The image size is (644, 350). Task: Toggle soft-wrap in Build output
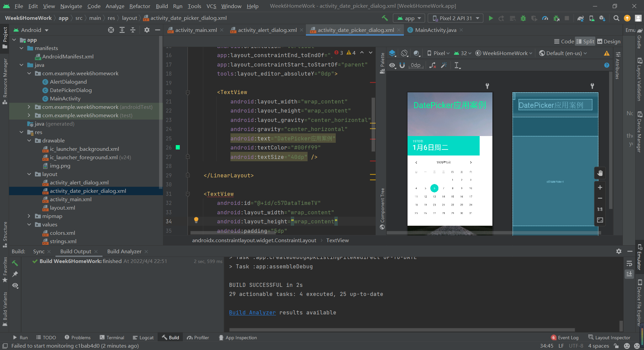tap(629, 263)
